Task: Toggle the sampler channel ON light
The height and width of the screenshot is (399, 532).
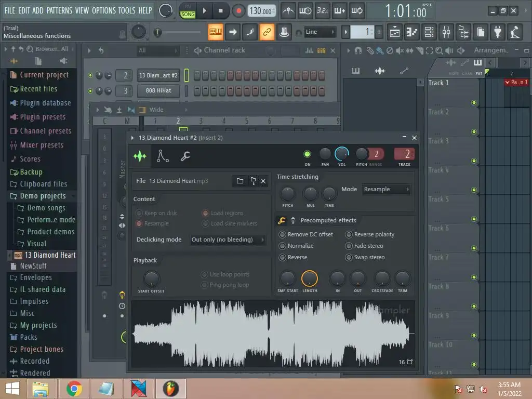Action: coord(307,154)
